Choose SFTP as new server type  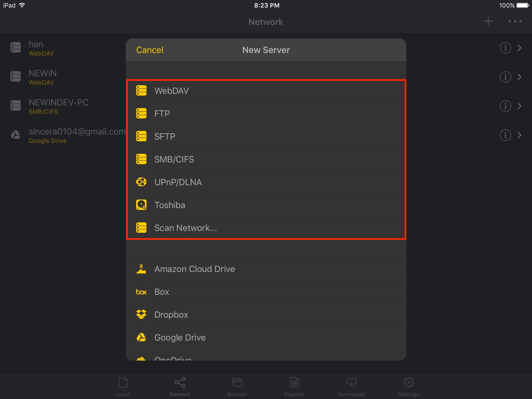tap(266, 136)
